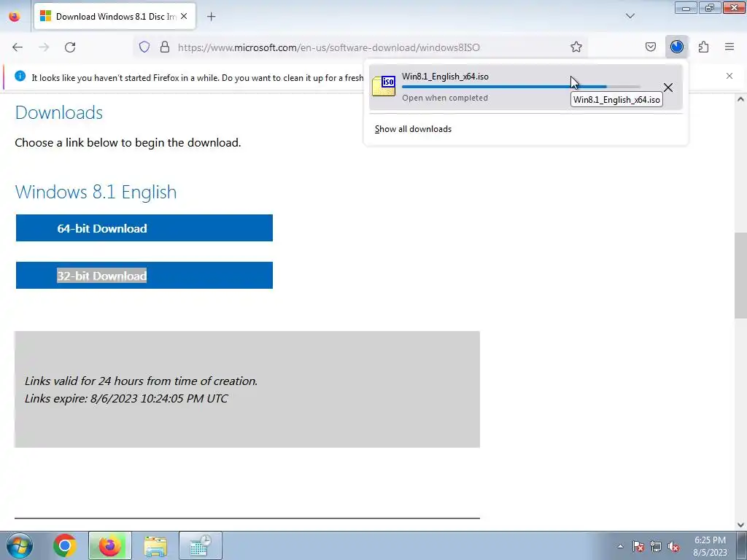Open the Extensions puzzle icon
Viewport: 747px width, 560px height.
[703, 47]
